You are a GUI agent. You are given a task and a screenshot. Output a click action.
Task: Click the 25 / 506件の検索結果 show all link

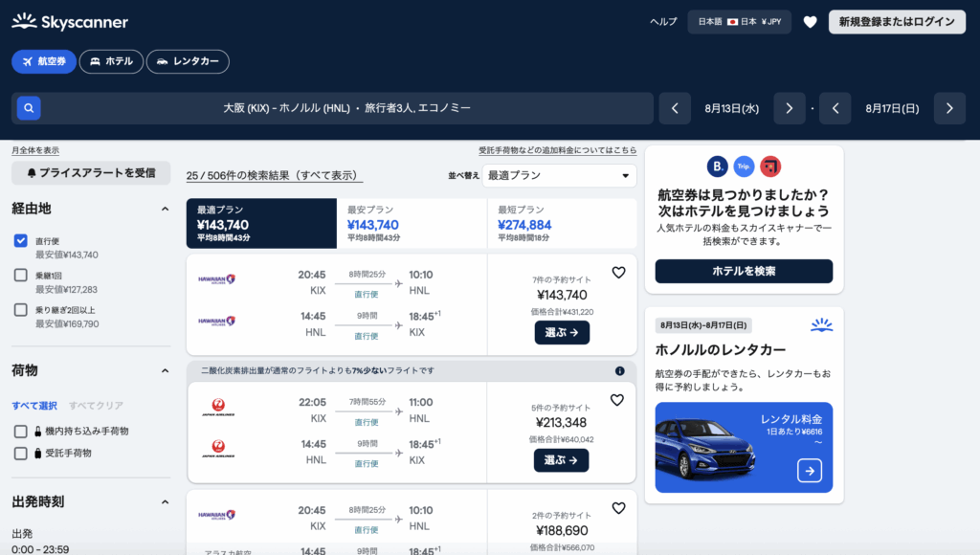275,176
